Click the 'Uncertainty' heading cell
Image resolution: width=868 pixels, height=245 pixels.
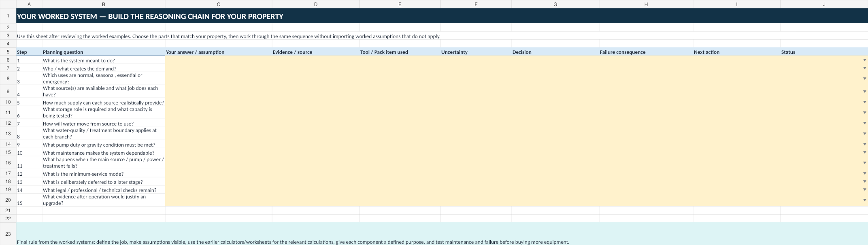[x=476, y=52]
